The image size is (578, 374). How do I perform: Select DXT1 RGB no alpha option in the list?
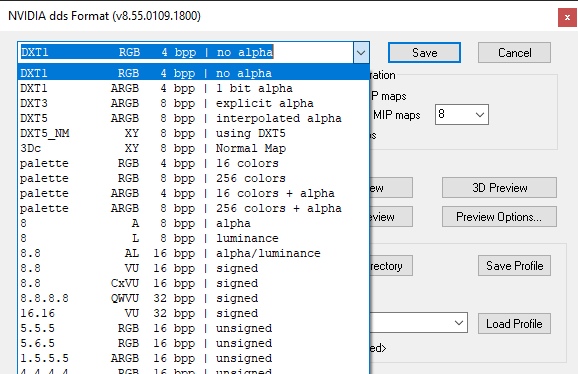[194, 73]
